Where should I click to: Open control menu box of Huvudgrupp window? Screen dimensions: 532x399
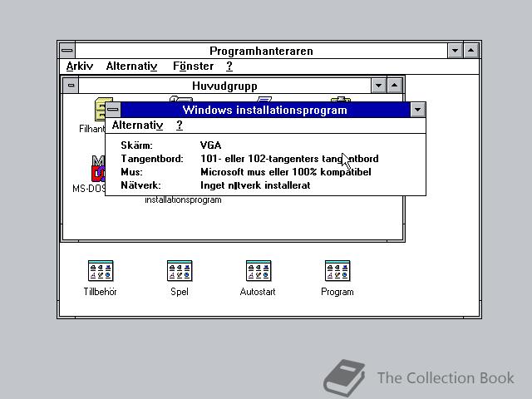click(x=71, y=85)
